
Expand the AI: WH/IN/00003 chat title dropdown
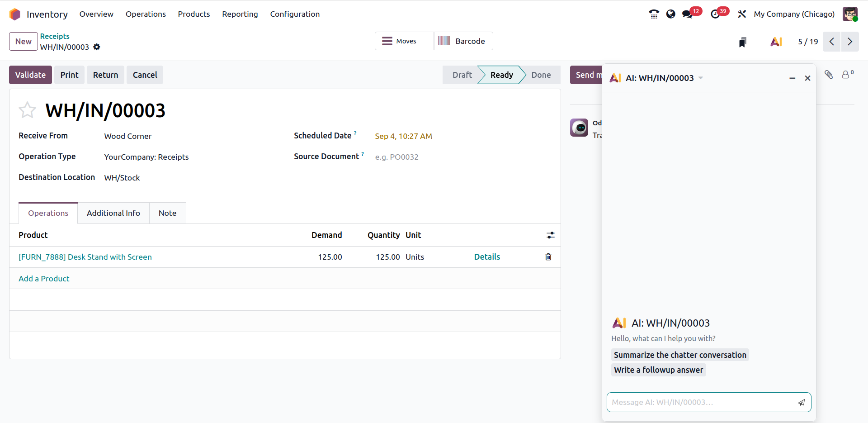701,78
